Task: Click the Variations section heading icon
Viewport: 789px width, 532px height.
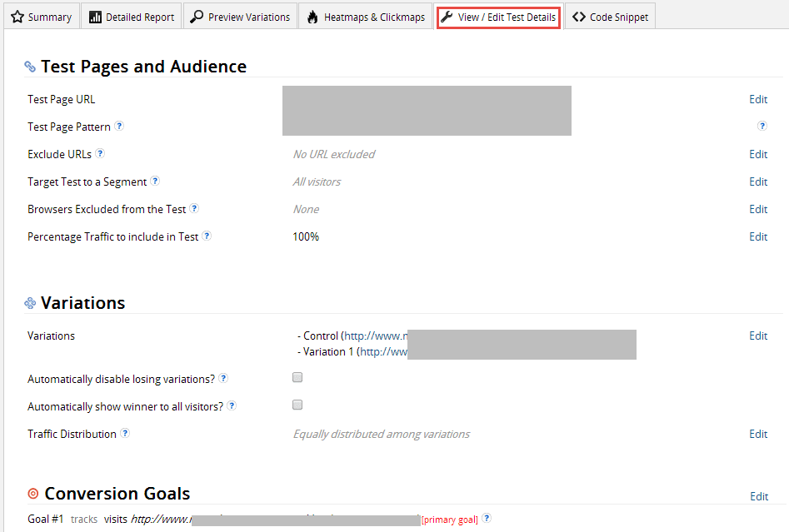Action: pos(30,303)
